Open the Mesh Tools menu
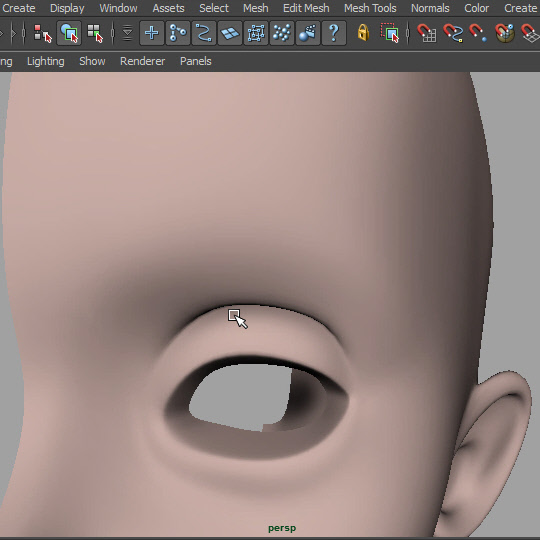The width and height of the screenshot is (540, 540). (x=370, y=8)
